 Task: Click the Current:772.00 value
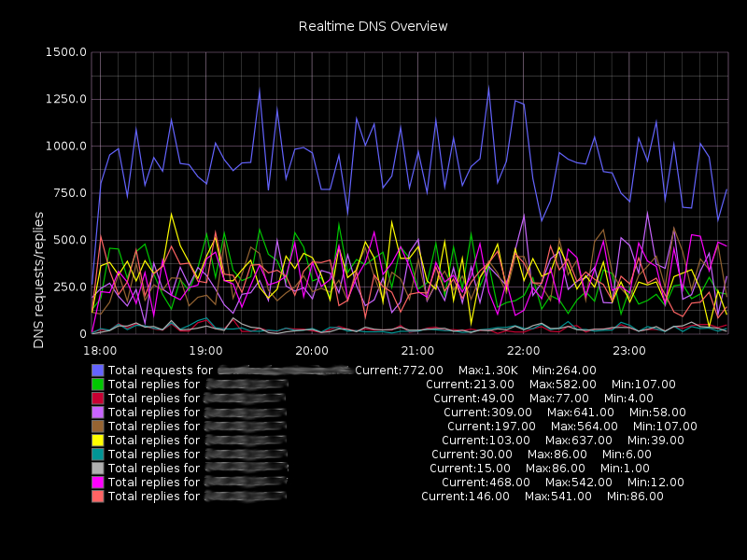[x=400, y=371]
